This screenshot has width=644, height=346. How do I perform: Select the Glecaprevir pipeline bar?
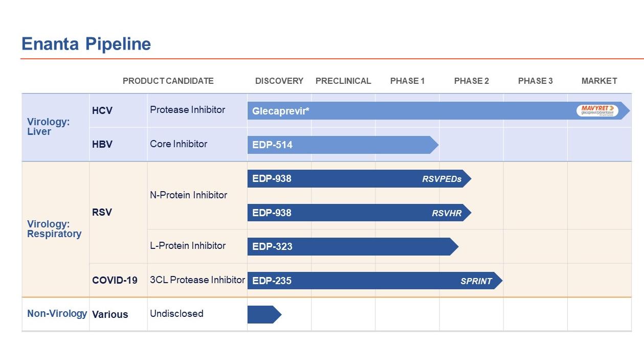(x=409, y=111)
